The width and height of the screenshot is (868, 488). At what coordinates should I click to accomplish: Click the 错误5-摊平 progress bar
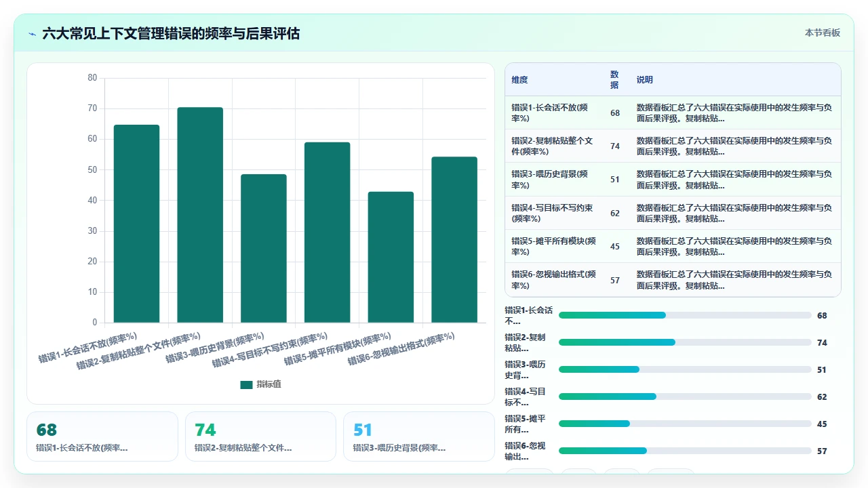(685, 424)
